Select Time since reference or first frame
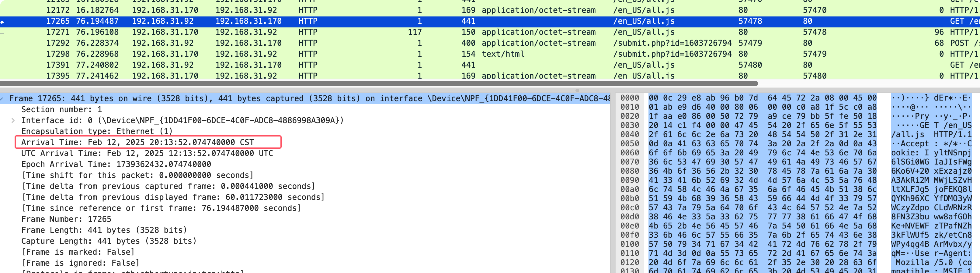The image size is (980, 273). [x=161, y=209]
